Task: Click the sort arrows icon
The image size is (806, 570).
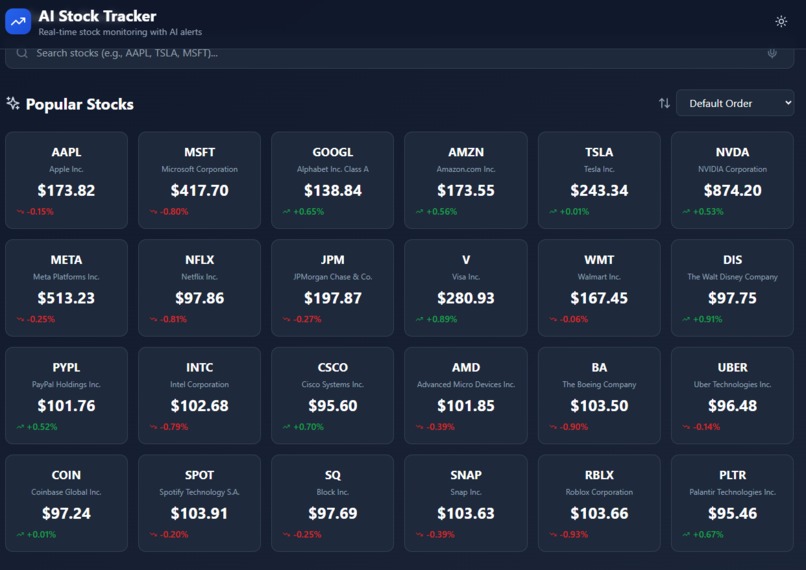Action: (664, 103)
